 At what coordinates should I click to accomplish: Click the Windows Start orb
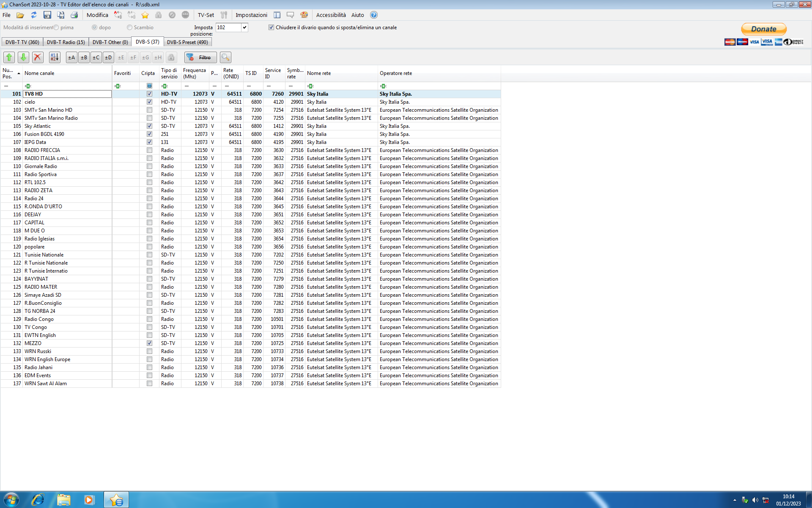click(x=11, y=500)
